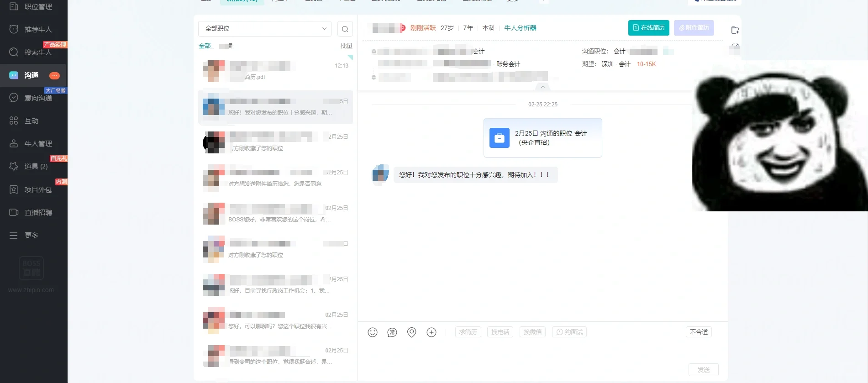Image resolution: width=868 pixels, height=383 pixels.
Task: Open the emoji picker
Action: pyautogui.click(x=373, y=332)
